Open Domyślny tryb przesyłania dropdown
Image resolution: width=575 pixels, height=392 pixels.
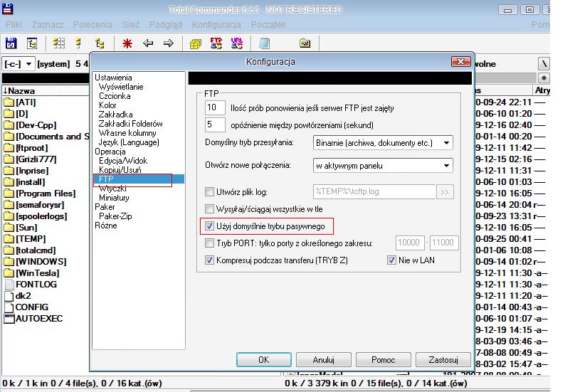coord(383,143)
